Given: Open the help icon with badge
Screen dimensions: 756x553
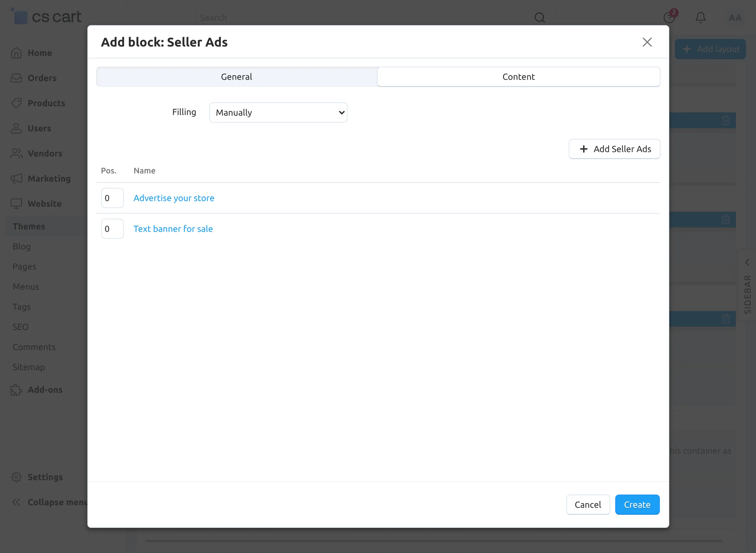Looking at the screenshot, I should (670, 17).
